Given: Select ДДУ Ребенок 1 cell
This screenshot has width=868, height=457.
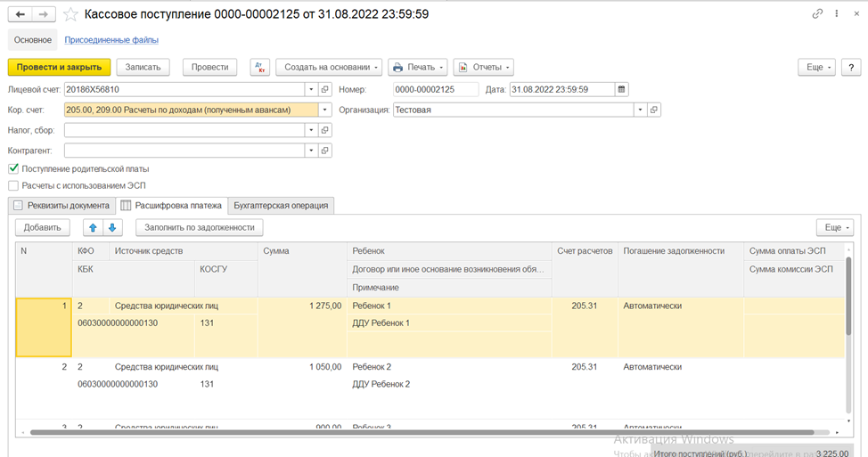Looking at the screenshot, I should coord(449,323).
